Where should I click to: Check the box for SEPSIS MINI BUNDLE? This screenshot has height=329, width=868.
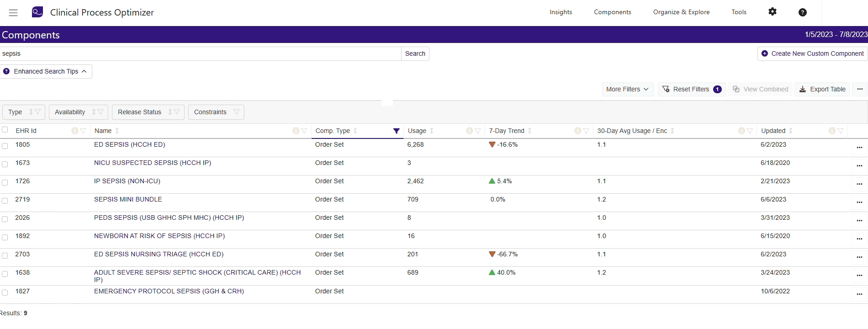[x=5, y=201]
